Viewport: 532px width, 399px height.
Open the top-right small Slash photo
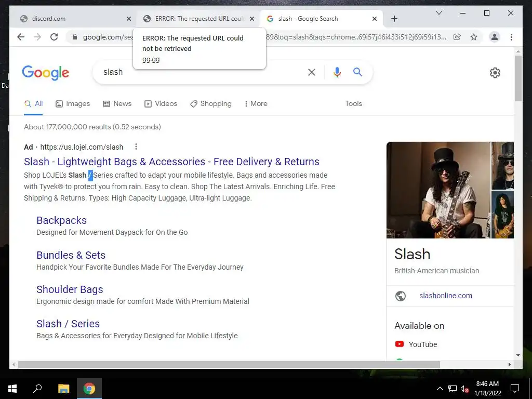[x=502, y=166]
